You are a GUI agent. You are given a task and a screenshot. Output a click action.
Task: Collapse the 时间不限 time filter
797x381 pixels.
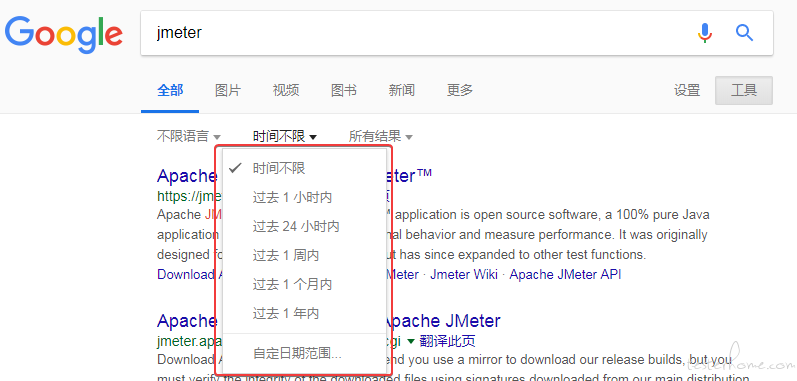click(285, 136)
